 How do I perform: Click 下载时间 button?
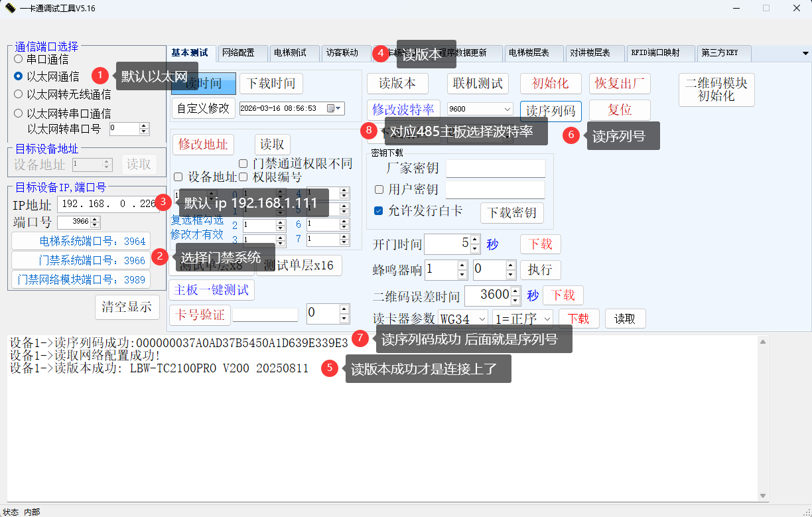pyautogui.click(x=271, y=84)
